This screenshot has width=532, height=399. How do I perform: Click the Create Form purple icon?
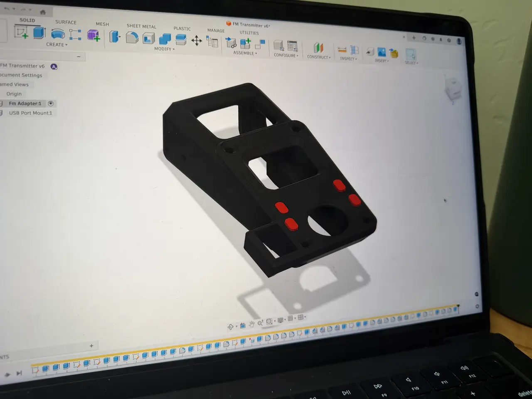pyautogui.click(x=93, y=35)
